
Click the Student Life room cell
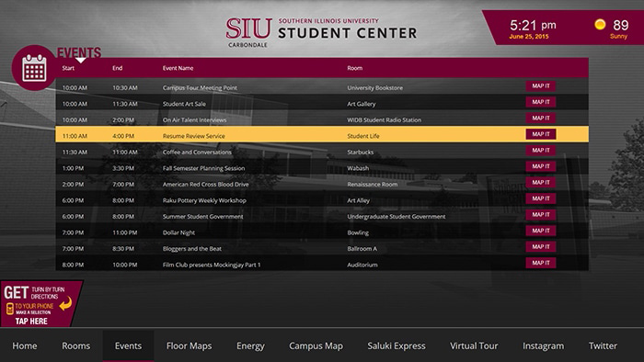[363, 136]
